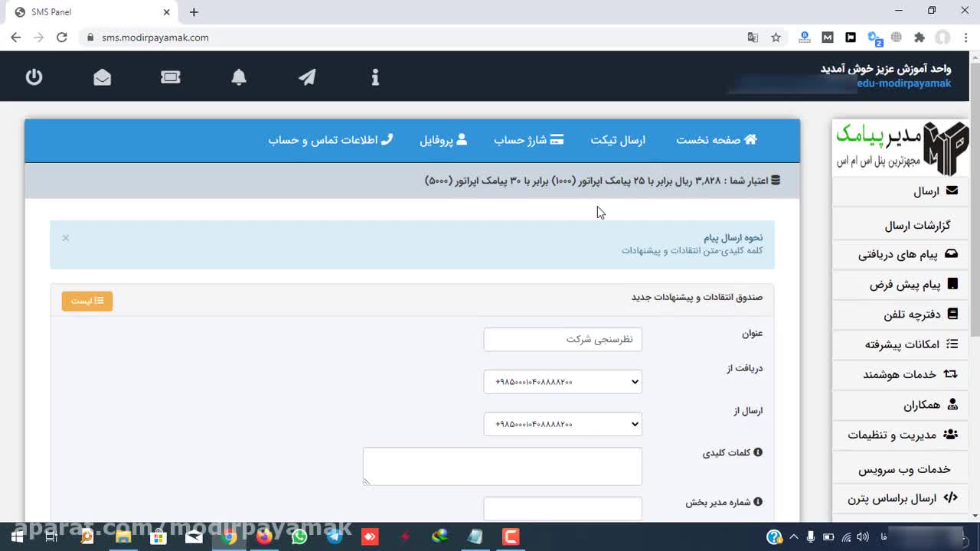Open the دریافت از number dropdown
This screenshot has height=551, width=980.
coord(563,382)
